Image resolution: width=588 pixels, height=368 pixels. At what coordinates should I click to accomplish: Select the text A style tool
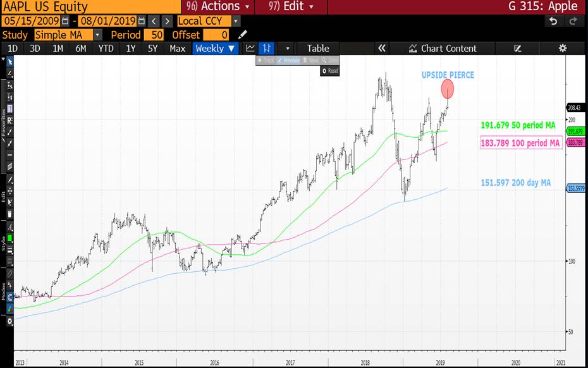point(9,228)
